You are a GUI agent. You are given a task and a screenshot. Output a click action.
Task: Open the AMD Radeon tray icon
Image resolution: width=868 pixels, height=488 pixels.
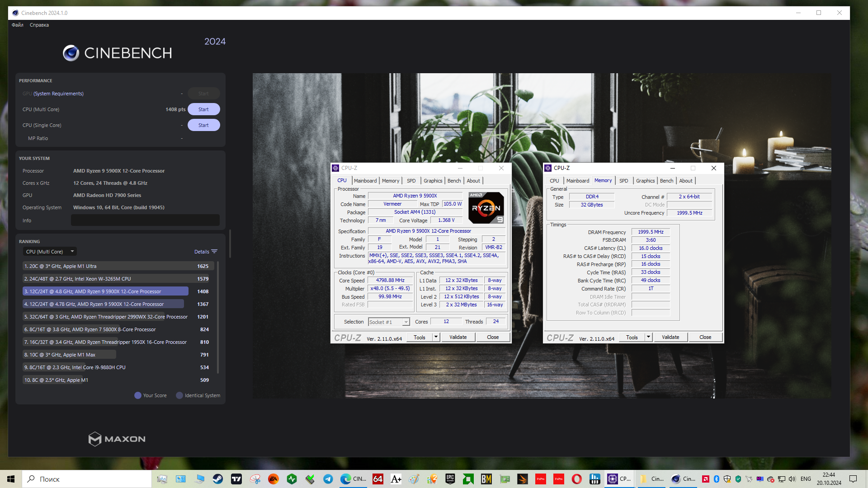tap(706, 479)
